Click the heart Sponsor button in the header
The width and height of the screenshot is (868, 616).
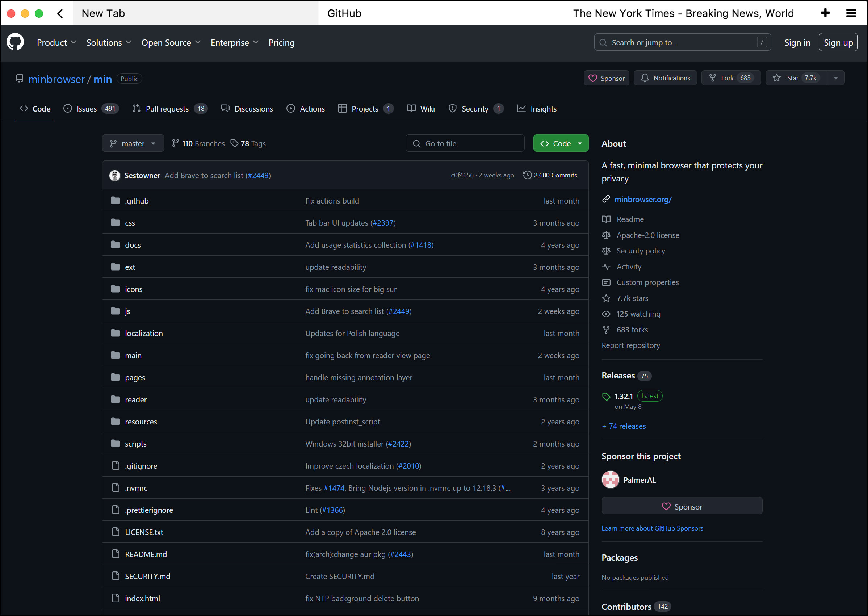pos(606,78)
